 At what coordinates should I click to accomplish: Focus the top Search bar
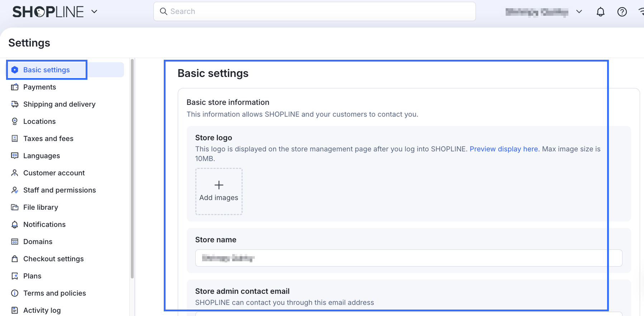(x=314, y=11)
